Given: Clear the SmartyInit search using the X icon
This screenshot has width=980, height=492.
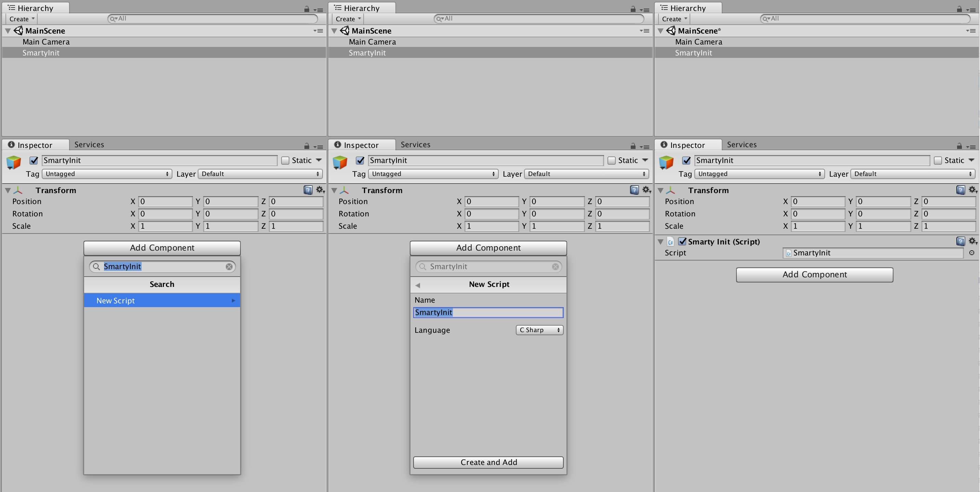Looking at the screenshot, I should [229, 267].
